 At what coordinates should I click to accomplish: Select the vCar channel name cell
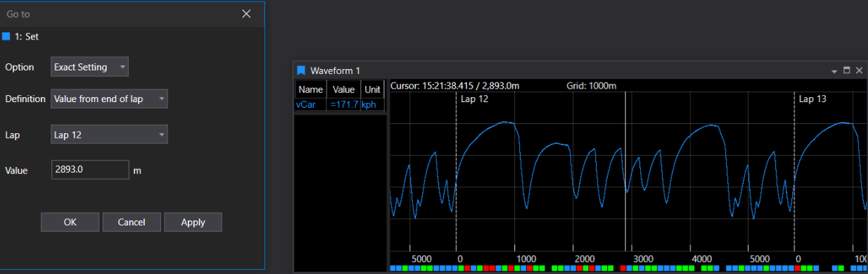pyautogui.click(x=310, y=104)
